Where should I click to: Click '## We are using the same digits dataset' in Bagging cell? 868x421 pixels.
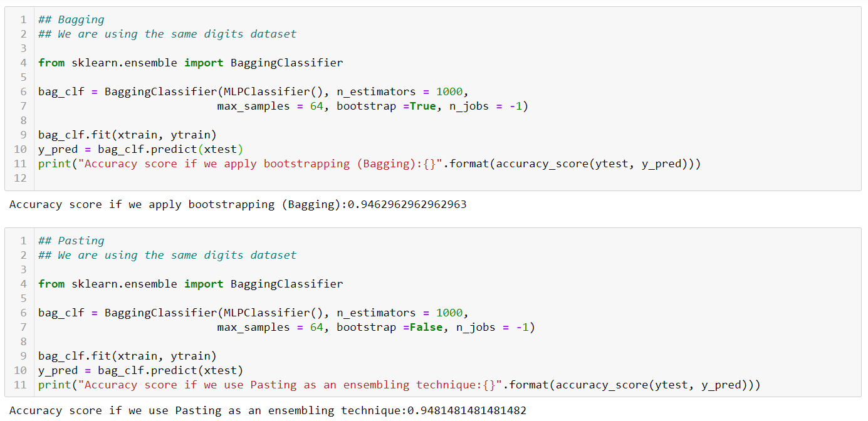point(167,34)
